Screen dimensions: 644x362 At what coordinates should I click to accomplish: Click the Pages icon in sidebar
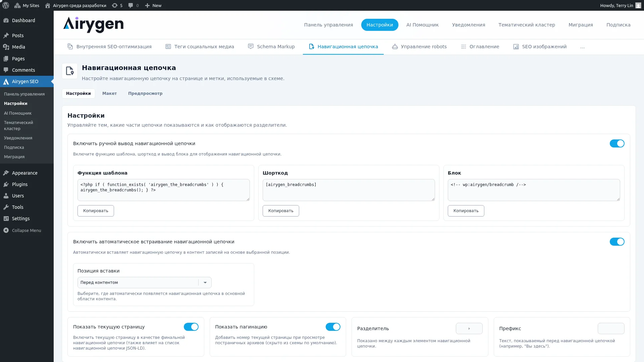[6, 59]
